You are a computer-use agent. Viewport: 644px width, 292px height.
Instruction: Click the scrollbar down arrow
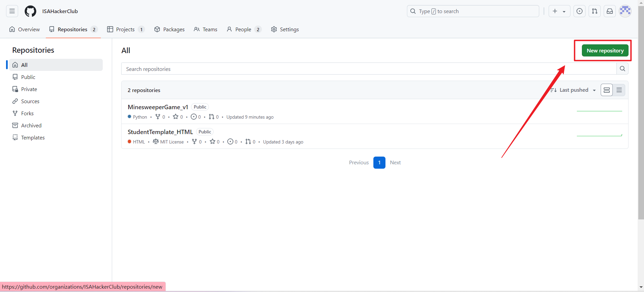point(641,287)
